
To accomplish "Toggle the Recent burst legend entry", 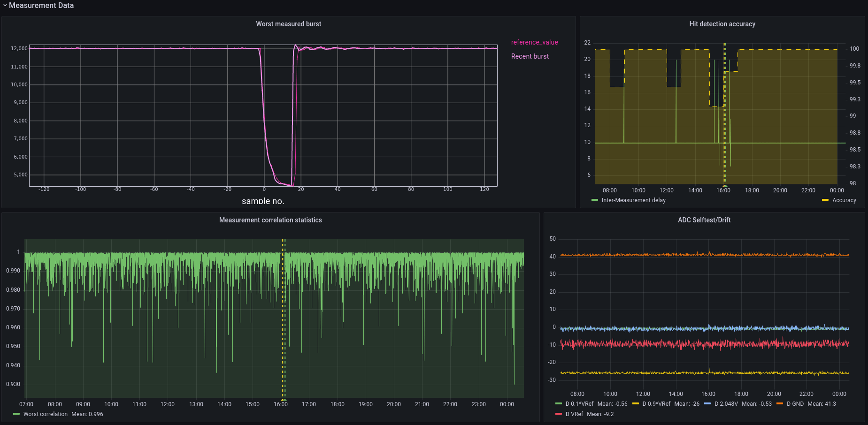I will (x=530, y=56).
